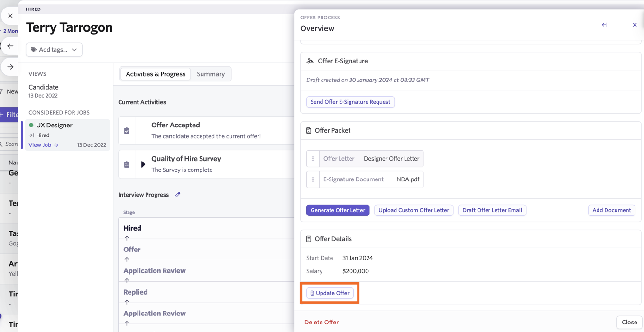Click the drag handle for E-Signature Document
The image size is (644, 332).
click(x=313, y=179)
